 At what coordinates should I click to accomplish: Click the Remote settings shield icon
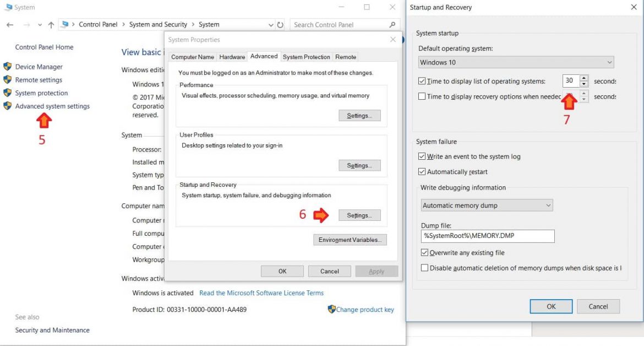(7, 80)
